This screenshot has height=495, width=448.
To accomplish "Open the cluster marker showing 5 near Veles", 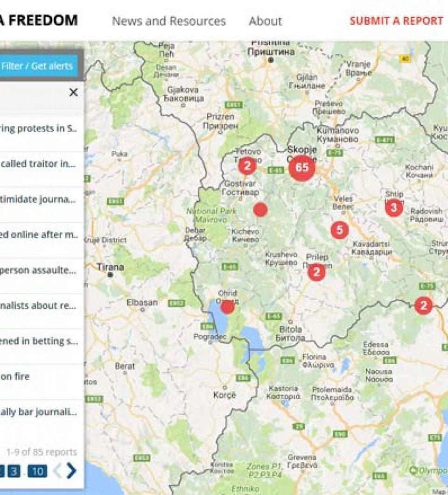I will pyautogui.click(x=339, y=230).
